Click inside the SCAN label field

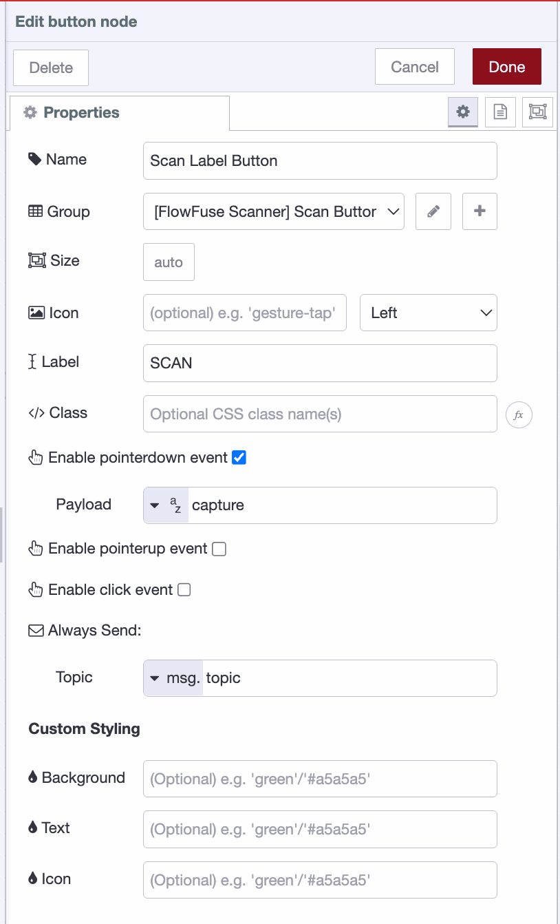click(319, 363)
